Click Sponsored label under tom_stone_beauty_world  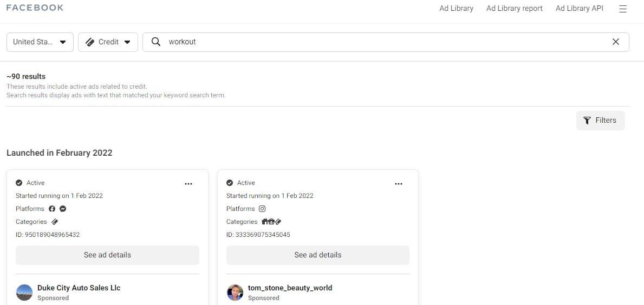(264, 298)
